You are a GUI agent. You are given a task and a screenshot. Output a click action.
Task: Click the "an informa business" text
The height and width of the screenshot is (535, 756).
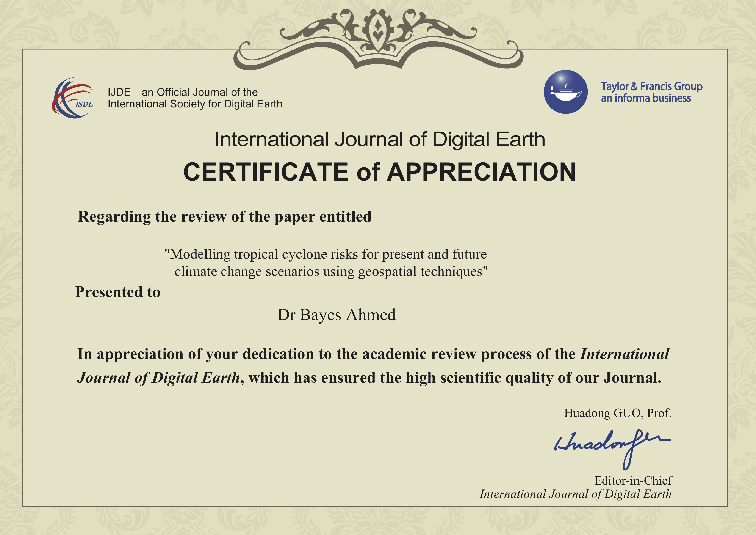646,98
